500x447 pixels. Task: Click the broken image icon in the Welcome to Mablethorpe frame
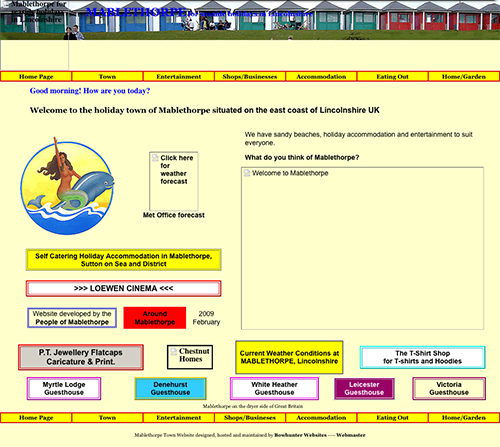(247, 173)
